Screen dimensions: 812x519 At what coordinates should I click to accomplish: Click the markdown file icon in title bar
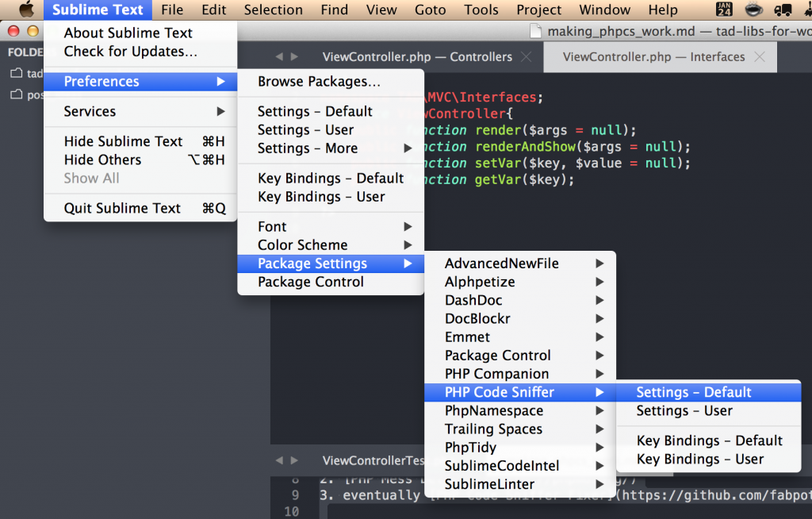tap(536, 31)
